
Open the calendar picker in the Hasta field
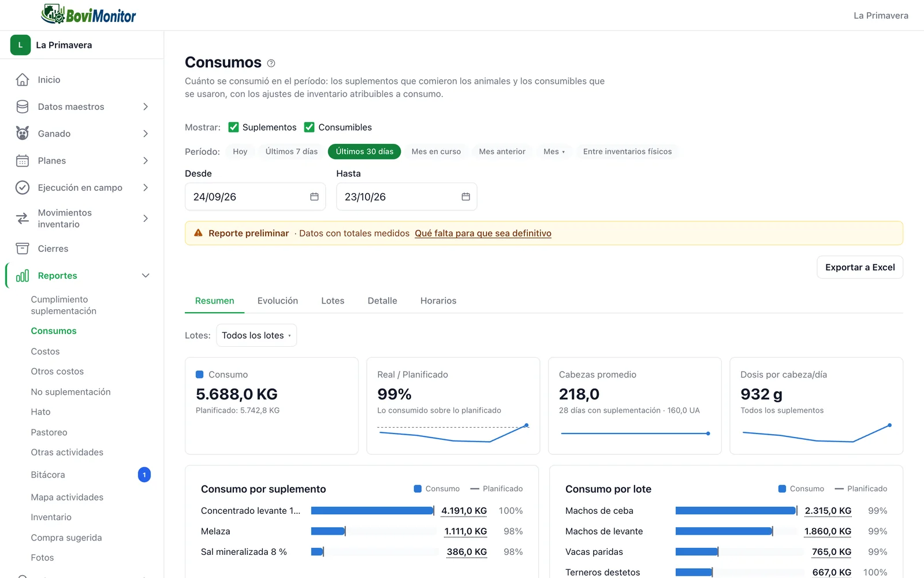(x=465, y=197)
